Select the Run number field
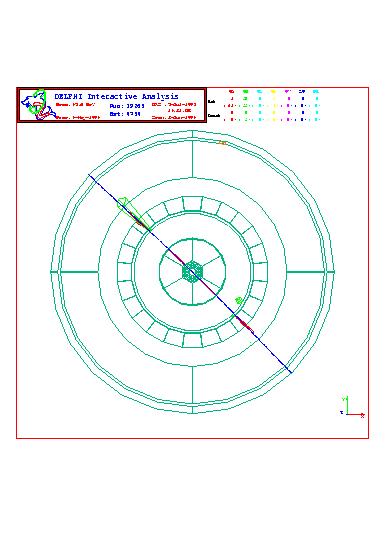 pos(127,106)
